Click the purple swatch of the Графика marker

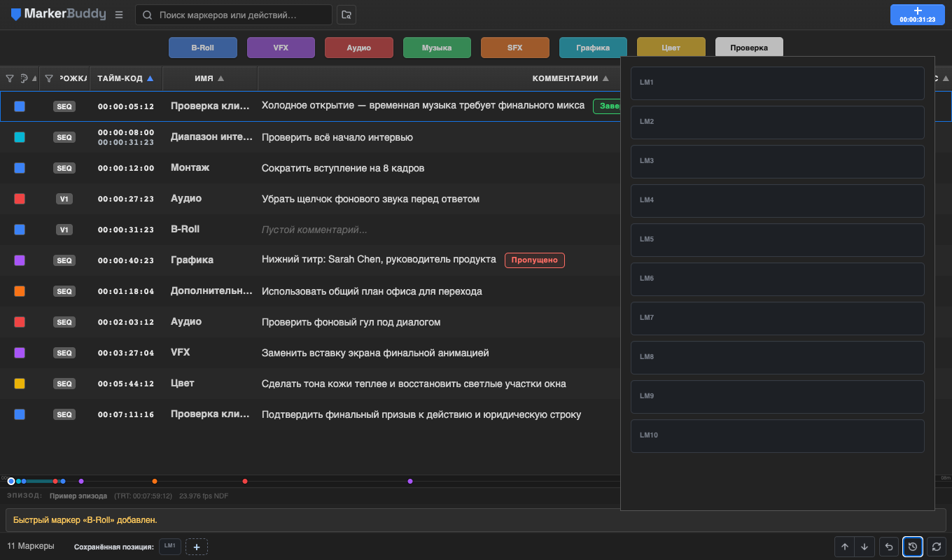(x=20, y=260)
